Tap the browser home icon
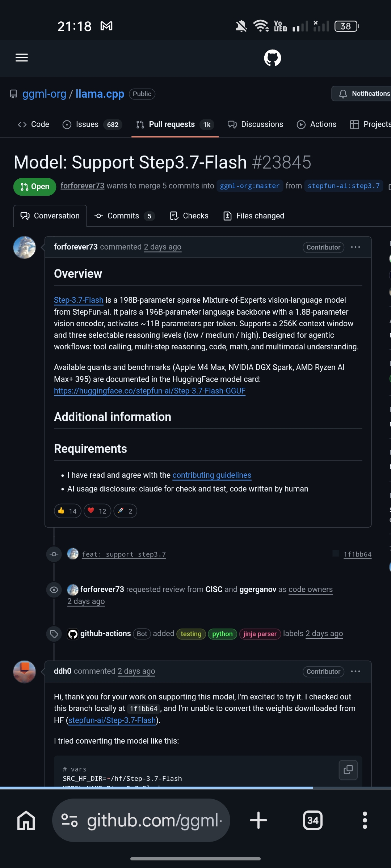Image resolution: width=391 pixels, height=868 pixels. 26,820
